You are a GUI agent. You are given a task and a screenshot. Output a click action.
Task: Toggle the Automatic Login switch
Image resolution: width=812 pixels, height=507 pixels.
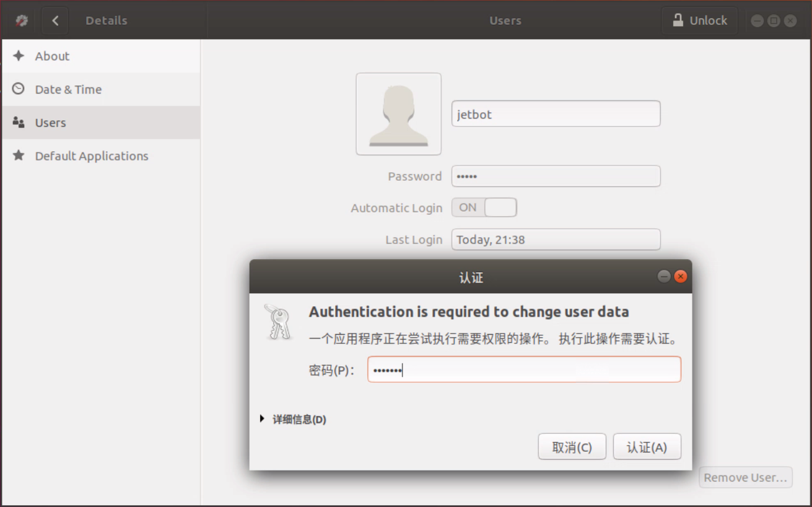tap(484, 208)
